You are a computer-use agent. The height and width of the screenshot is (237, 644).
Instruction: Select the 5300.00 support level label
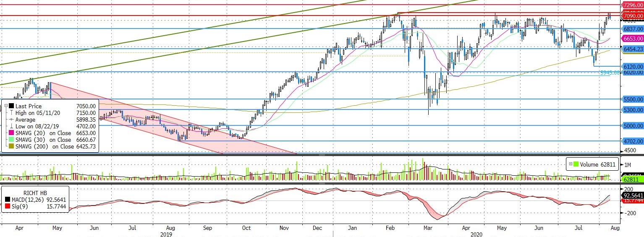coord(633,110)
